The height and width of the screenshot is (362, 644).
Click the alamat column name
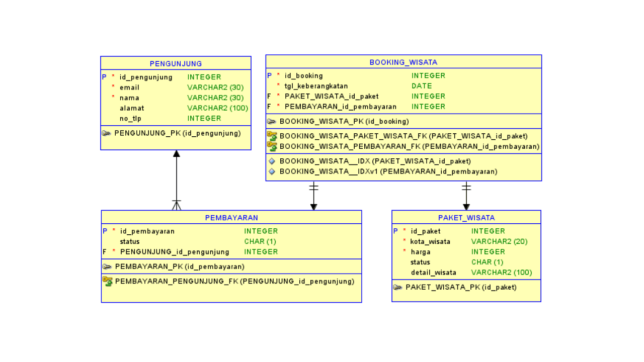point(132,108)
